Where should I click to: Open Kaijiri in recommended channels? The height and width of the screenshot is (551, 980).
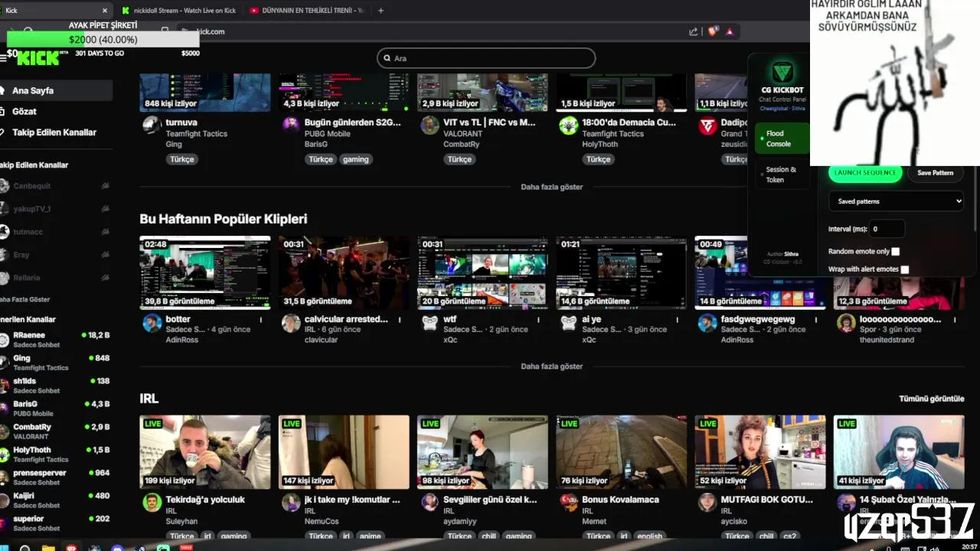(55, 500)
